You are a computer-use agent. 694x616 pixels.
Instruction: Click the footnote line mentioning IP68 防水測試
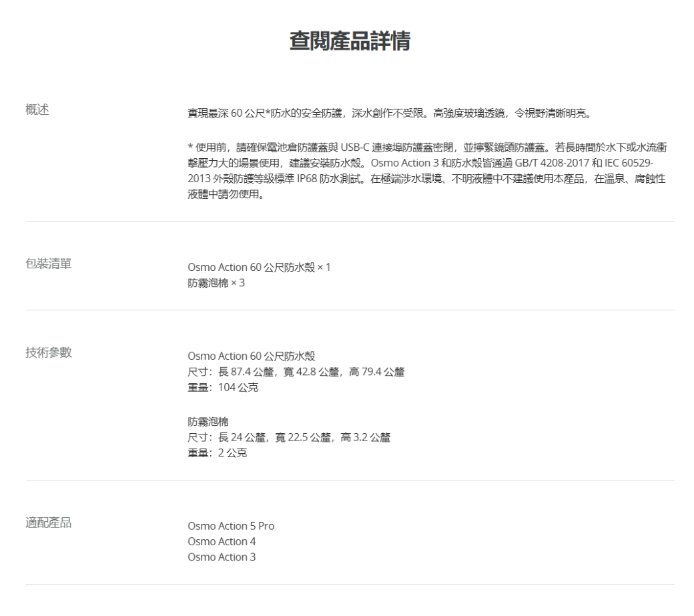point(426,179)
